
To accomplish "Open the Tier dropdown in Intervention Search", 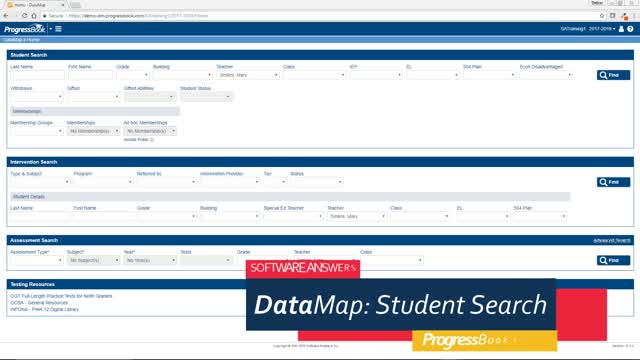I will 275,182.
